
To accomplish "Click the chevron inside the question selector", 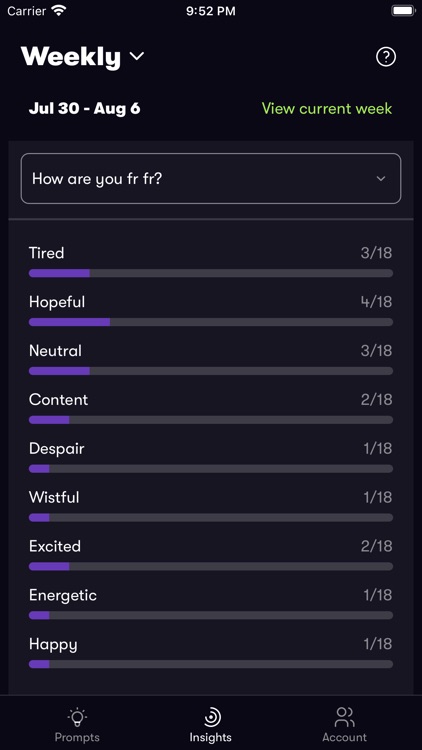I will [381, 178].
